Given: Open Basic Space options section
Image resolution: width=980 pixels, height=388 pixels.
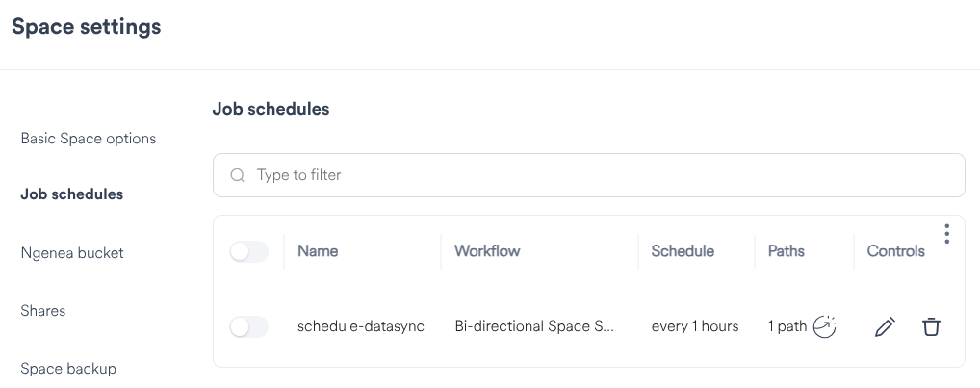Looking at the screenshot, I should point(88,139).
